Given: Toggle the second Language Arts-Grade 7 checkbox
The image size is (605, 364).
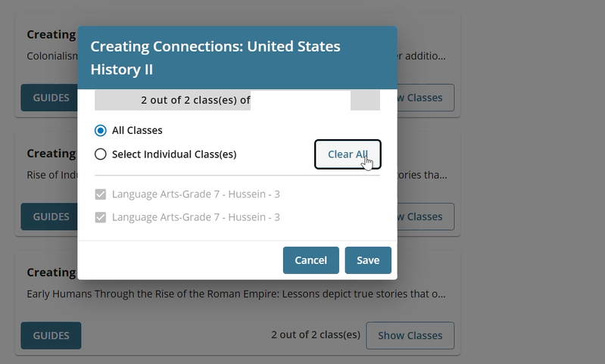Looking at the screenshot, I should 101,217.
